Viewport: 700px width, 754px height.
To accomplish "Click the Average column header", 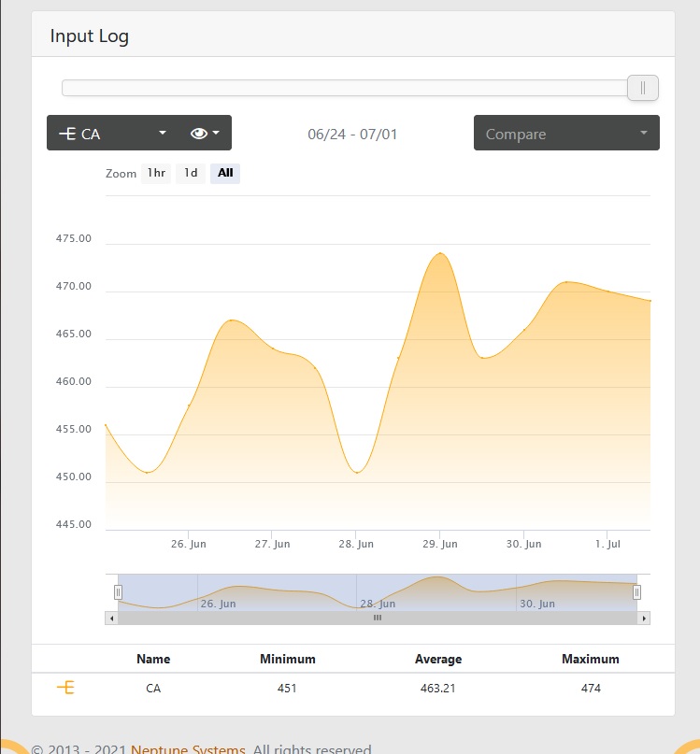I will tap(438, 659).
